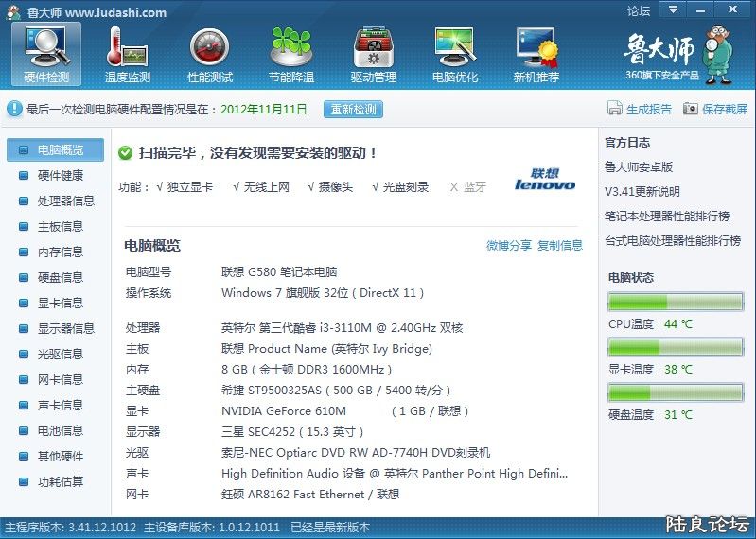The height and width of the screenshot is (539, 756).
Task: Switch to 处理器信息 sidebar tab
Action: [x=65, y=200]
